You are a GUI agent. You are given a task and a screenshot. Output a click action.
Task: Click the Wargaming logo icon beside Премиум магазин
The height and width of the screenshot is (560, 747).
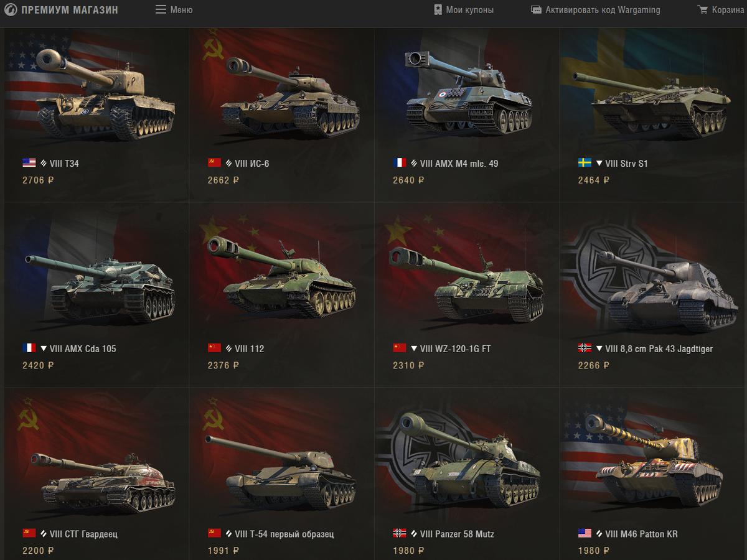(11, 10)
